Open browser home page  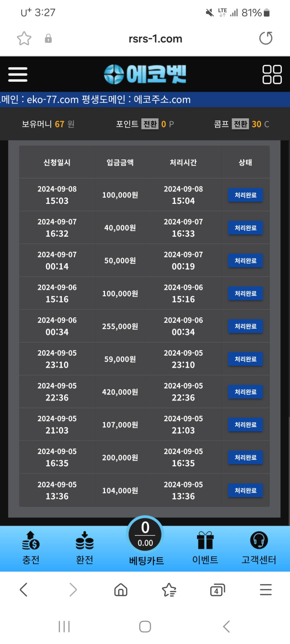coord(121,589)
